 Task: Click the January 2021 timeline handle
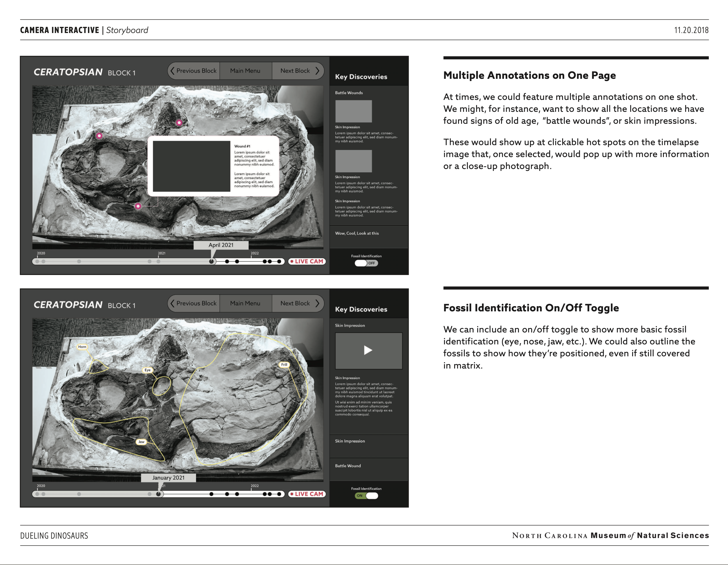[158, 494]
